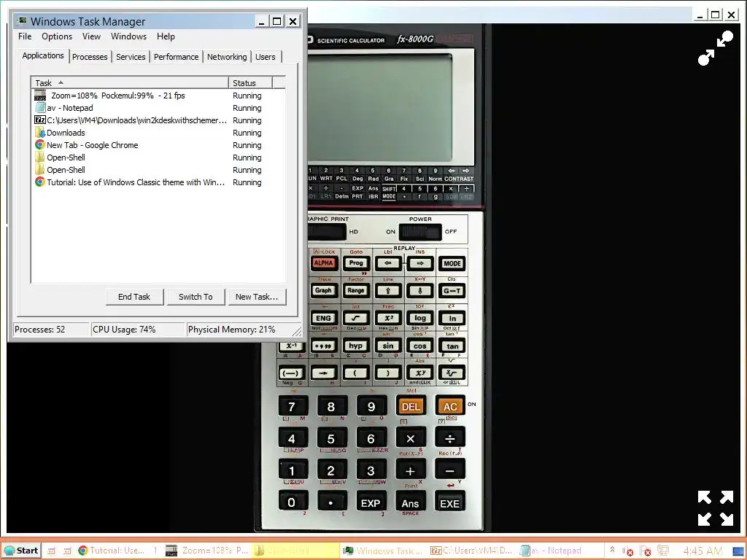The width and height of the screenshot is (747, 560).
Task: Click the EXE key on calculator
Action: coord(449,503)
